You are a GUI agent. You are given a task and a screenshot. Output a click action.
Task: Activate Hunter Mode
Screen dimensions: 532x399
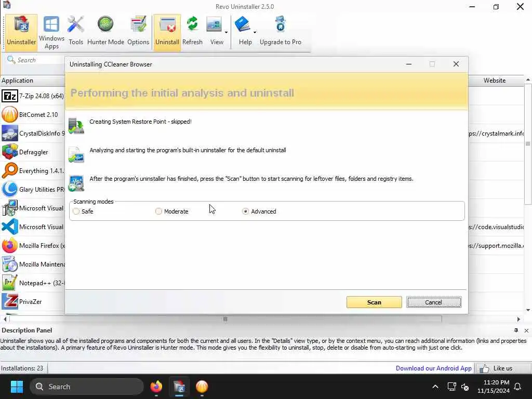(105, 32)
